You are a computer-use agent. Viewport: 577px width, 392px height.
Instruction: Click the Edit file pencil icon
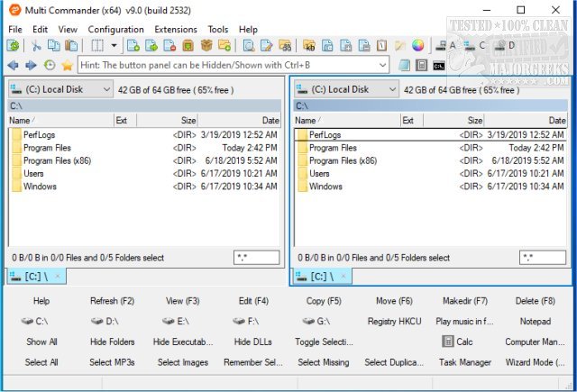[x=267, y=46]
